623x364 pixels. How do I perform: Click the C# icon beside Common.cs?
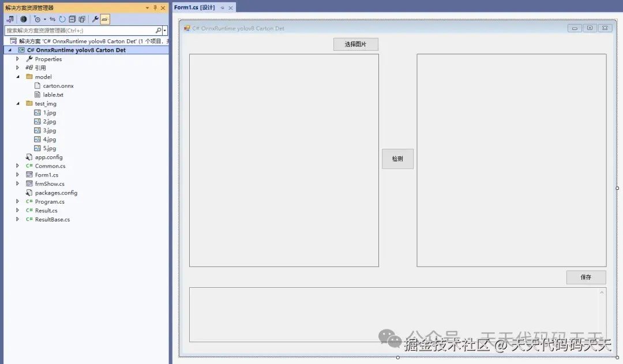(29, 166)
